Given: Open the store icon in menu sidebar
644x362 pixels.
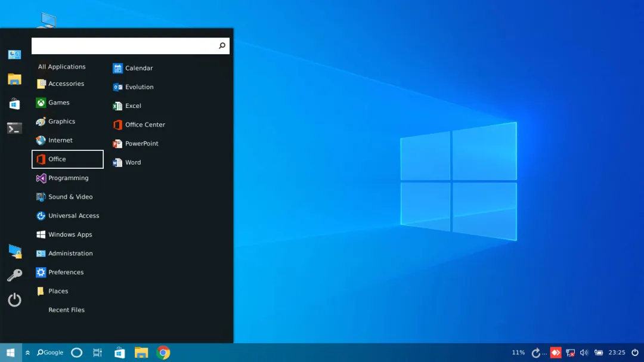Looking at the screenshot, I should (x=14, y=104).
